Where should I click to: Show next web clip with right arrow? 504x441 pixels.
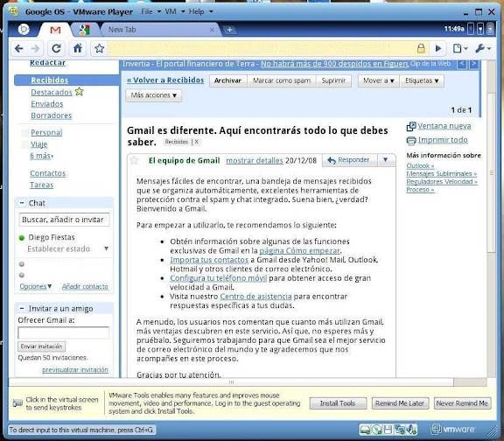point(473,64)
